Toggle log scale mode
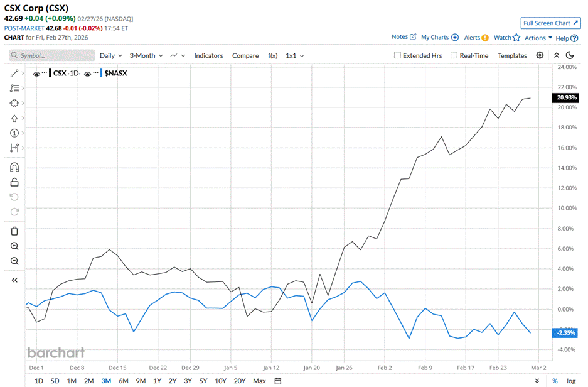 pos(571,381)
